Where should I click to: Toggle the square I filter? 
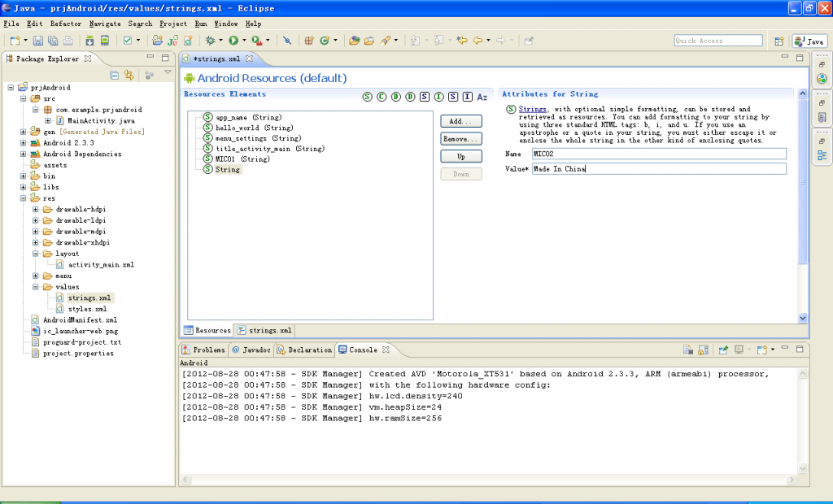pos(468,97)
